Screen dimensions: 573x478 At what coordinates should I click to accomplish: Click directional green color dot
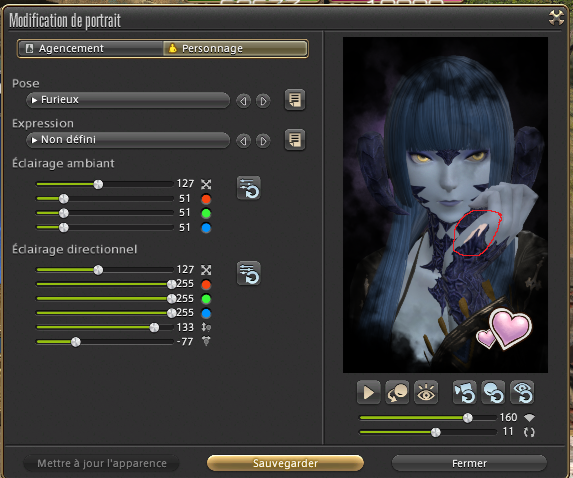pos(206,299)
